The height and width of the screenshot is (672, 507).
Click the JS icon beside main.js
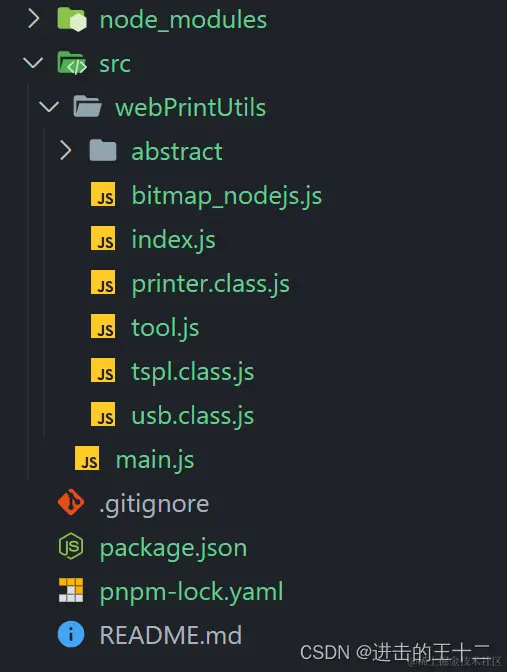coord(87,458)
